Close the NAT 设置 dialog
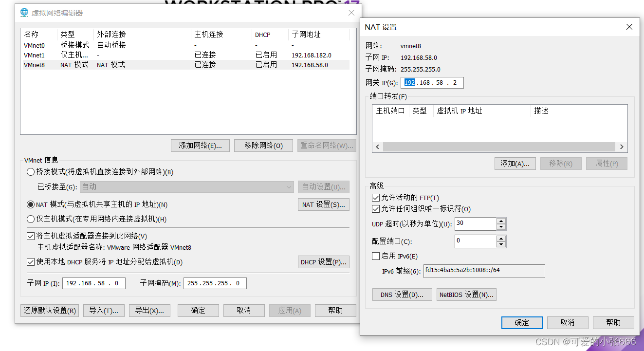Viewport: 644px width, 351px height. 629,27
